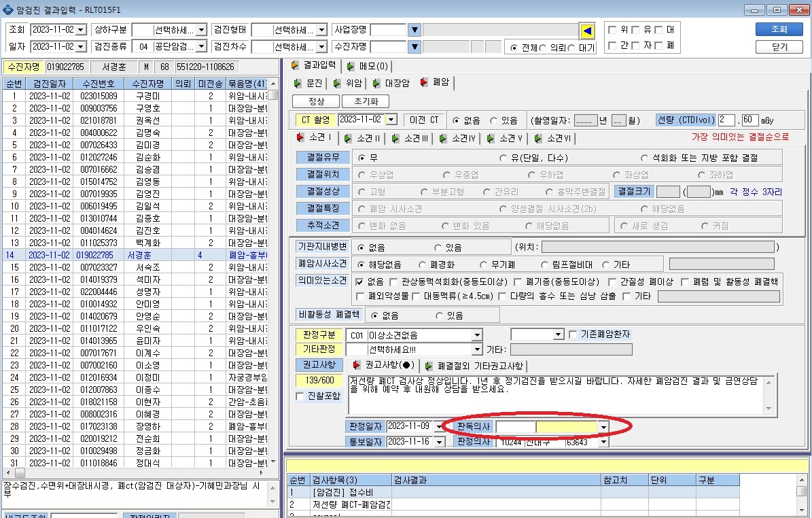Select the 소견 II tab icon
The image size is (812, 518).
tap(348, 138)
